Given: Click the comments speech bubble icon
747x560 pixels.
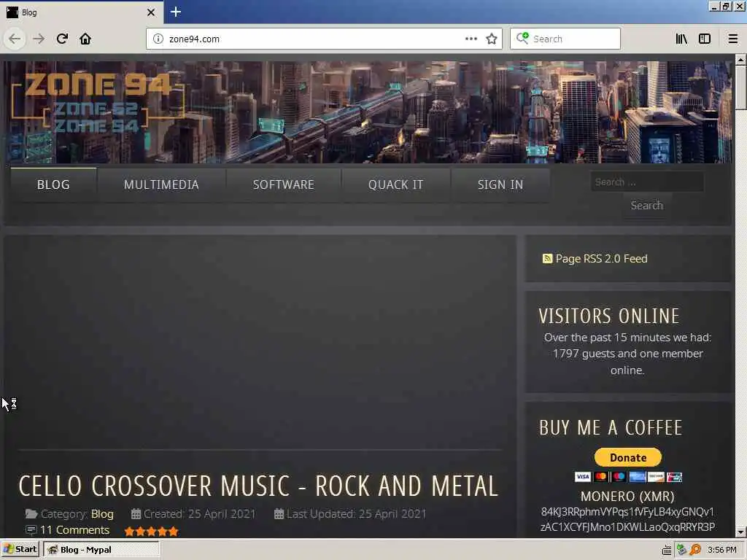Looking at the screenshot, I should coord(31,530).
